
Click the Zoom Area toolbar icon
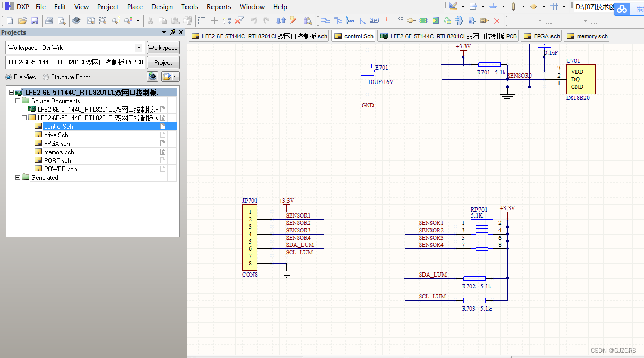(104, 20)
